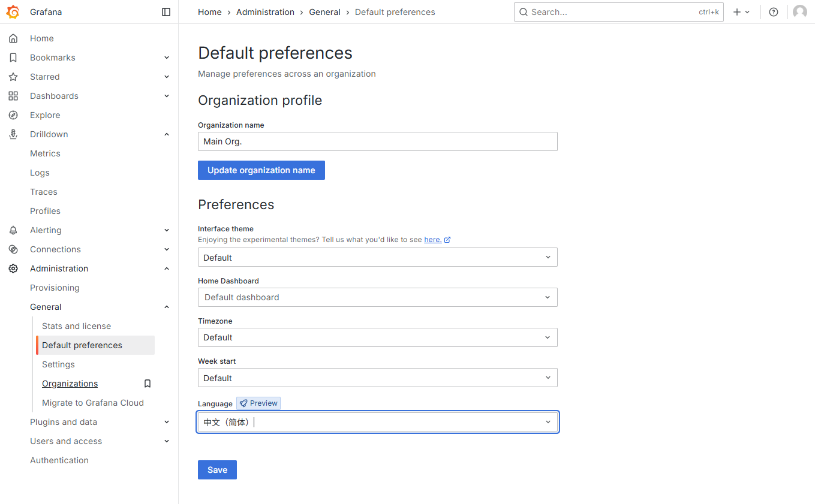Viewport: 815px width, 504px height.
Task: Expand the Connections section chevron
Action: [x=167, y=249]
